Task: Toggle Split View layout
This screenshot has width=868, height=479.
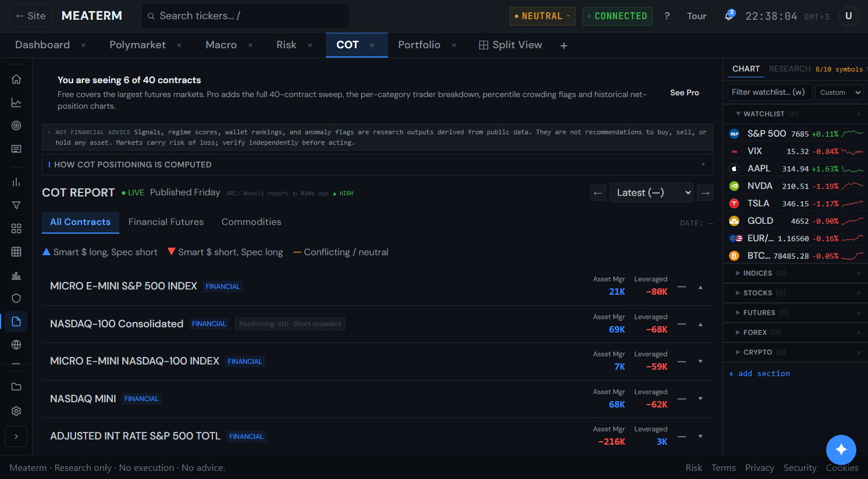Action: (x=510, y=45)
